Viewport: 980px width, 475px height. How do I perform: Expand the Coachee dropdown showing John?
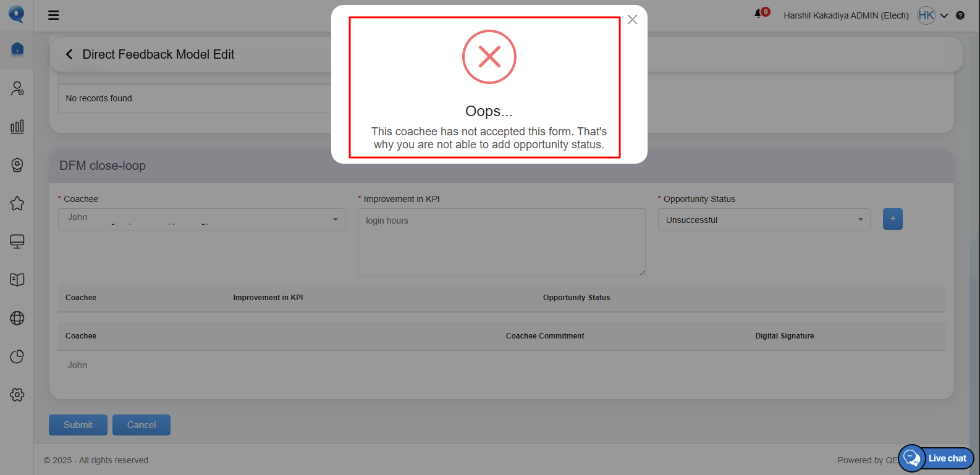click(x=201, y=219)
